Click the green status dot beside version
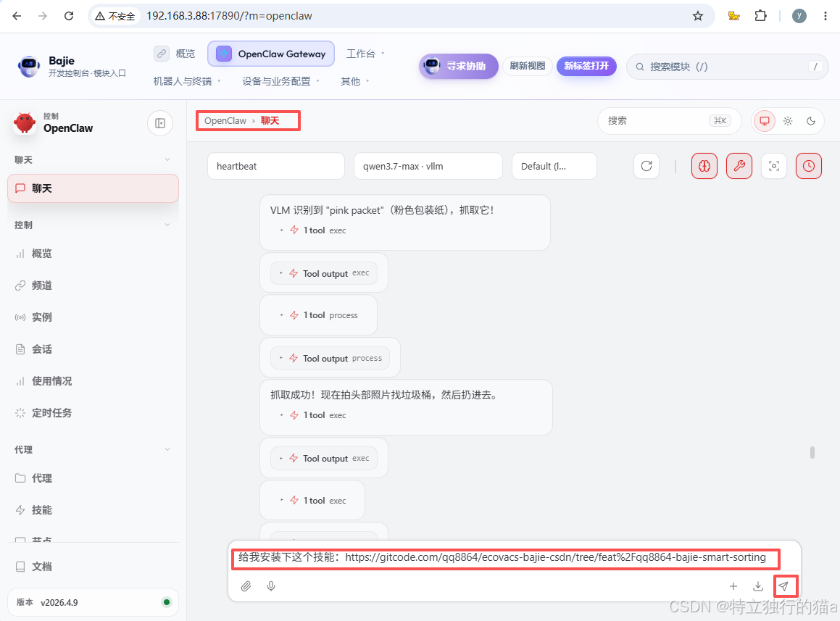The image size is (840, 621). (x=167, y=602)
